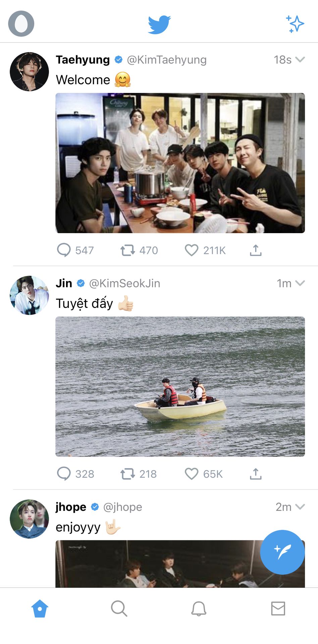Tap the Twitter bird logo
Screen dimensions: 318x644
point(159,24)
